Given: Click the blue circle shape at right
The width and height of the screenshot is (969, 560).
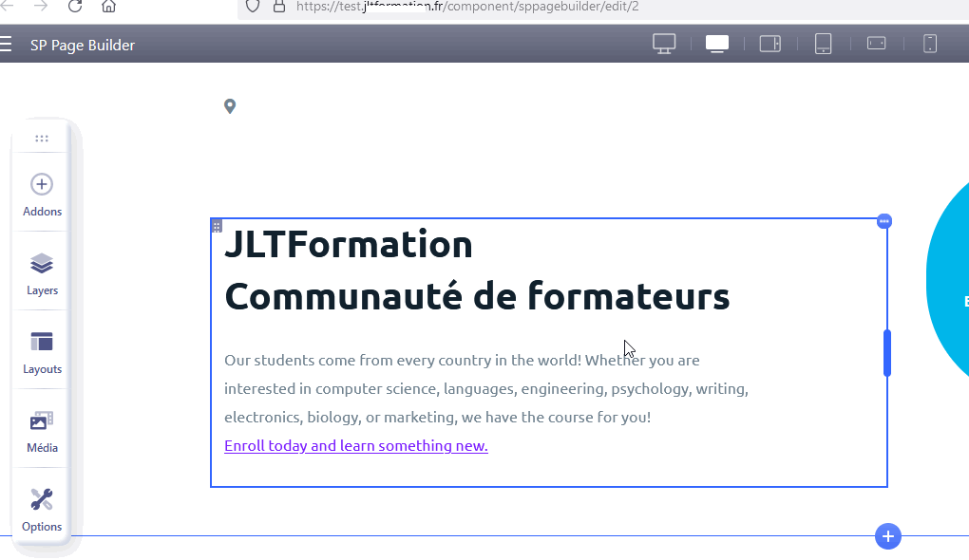Looking at the screenshot, I should [949, 281].
